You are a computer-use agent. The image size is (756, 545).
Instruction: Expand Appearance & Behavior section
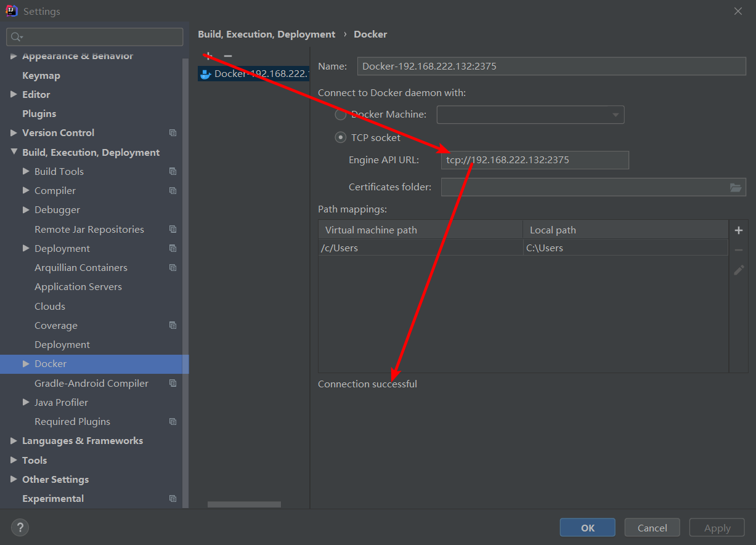pyautogui.click(x=14, y=56)
